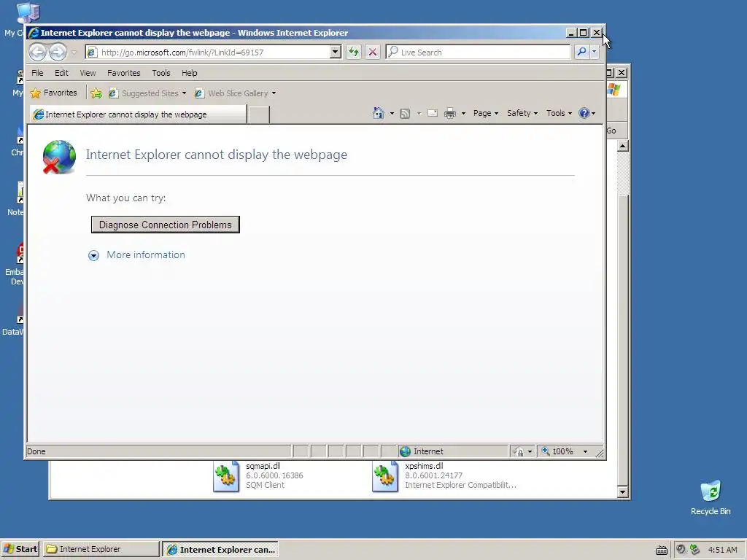Open the Tools command bar menu
This screenshot has width=747, height=560.
click(x=559, y=113)
